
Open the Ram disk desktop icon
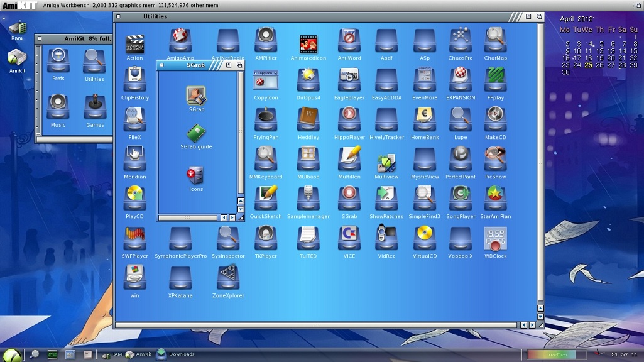(x=17, y=28)
